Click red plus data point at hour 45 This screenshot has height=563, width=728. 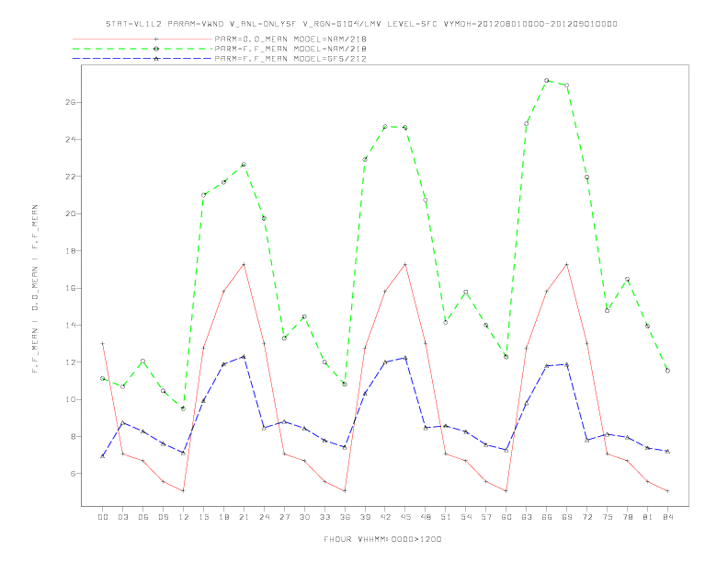tap(405, 264)
